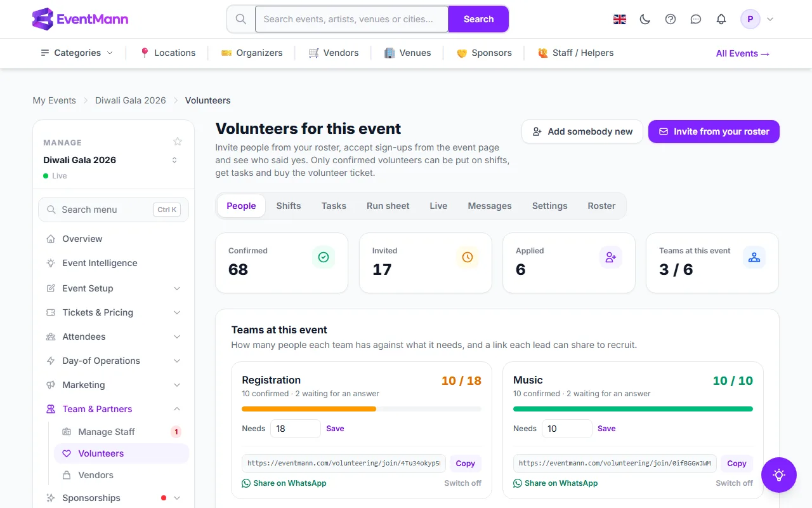Switch off the Registration team link

click(462, 483)
